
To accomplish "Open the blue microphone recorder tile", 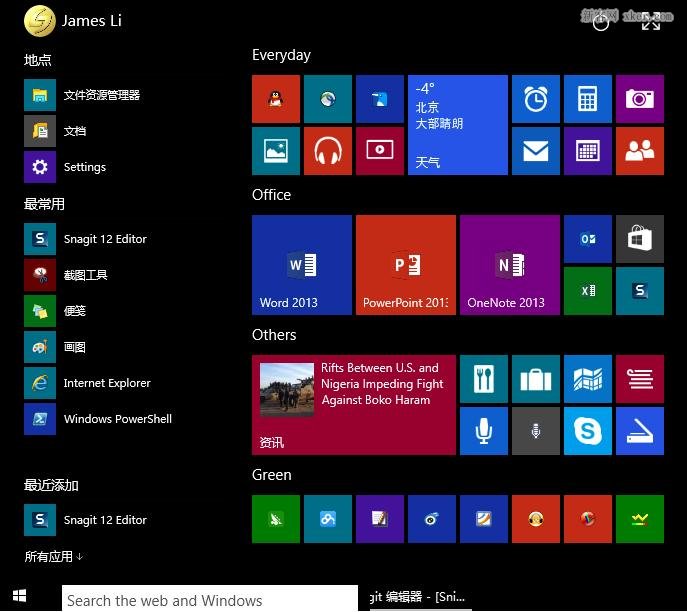I will 484,431.
